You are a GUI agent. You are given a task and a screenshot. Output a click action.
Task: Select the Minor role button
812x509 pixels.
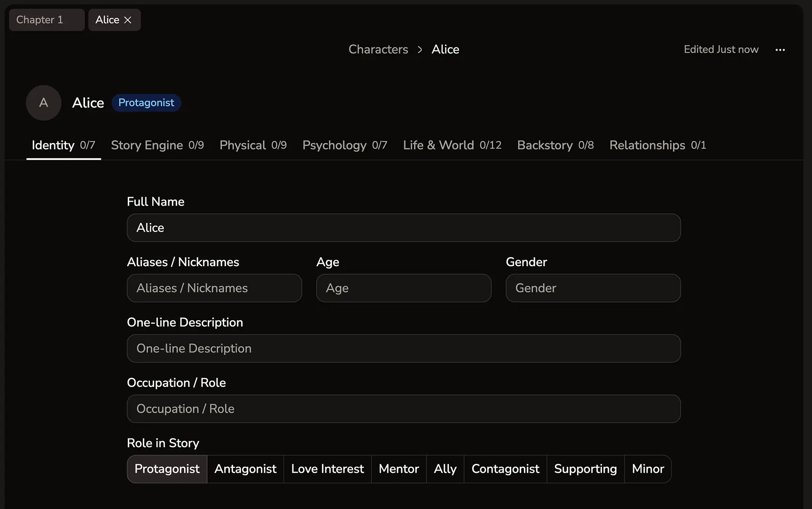tap(648, 469)
